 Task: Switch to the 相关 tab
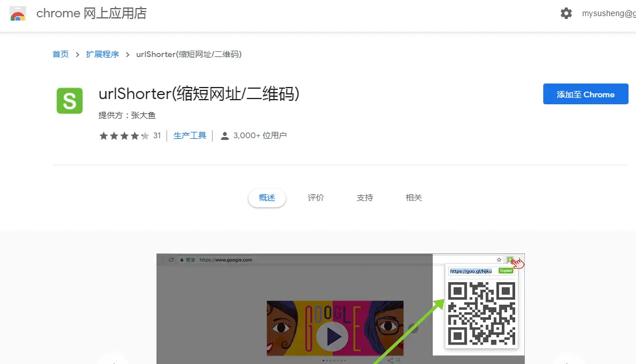pos(414,198)
